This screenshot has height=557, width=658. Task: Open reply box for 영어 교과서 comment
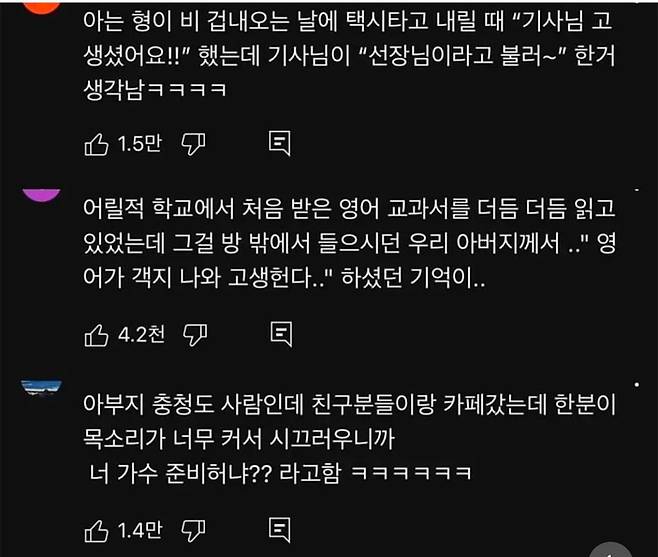coord(281,334)
